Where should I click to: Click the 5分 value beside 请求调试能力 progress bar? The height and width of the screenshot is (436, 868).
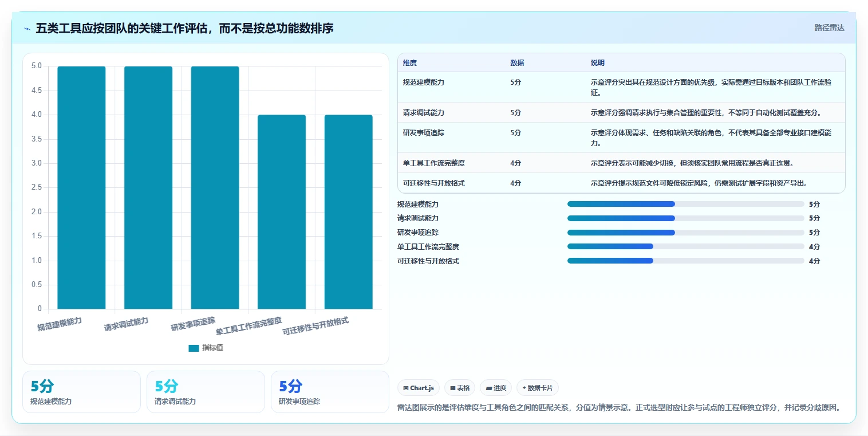[x=814, y=218]
